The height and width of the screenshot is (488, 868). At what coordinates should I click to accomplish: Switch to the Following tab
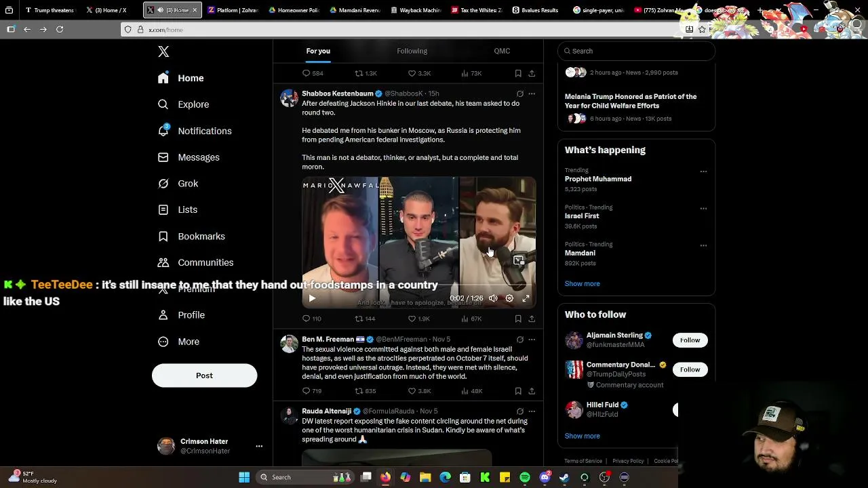tap(412, 51)
